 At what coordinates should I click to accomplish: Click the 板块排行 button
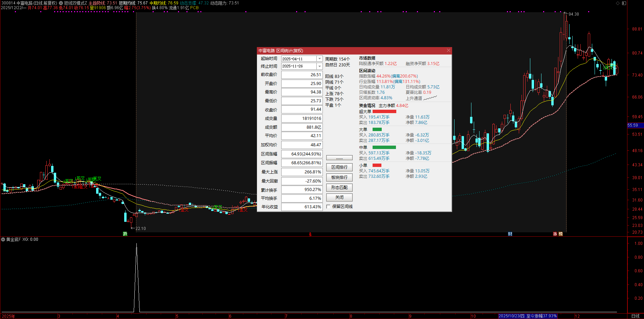click(x=339, y=177)
